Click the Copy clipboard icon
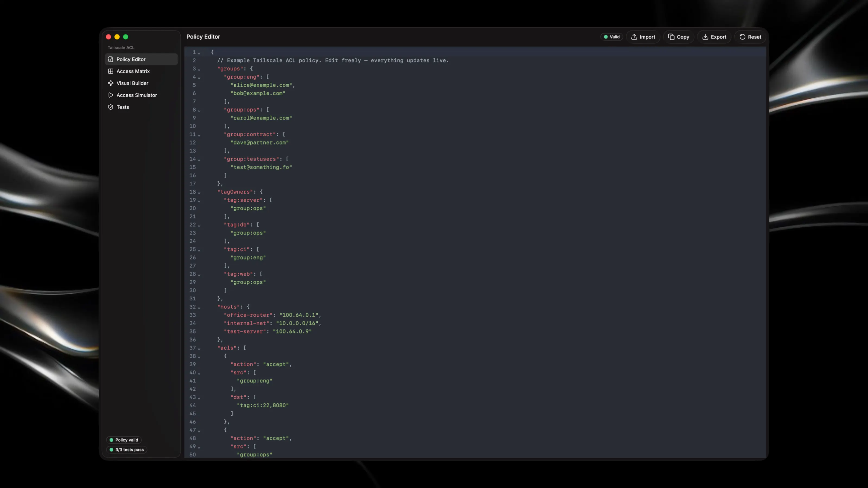This screenshot has width=868, height=488. (671, 37)
